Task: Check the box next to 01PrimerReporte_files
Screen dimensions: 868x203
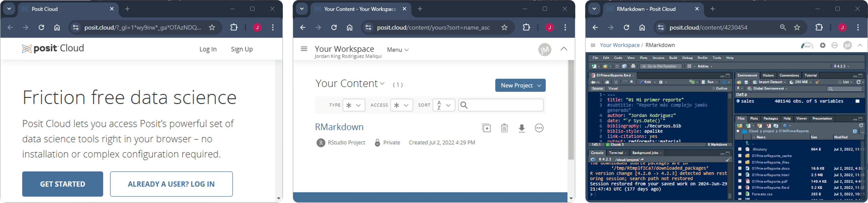Action: pos(740,162)
